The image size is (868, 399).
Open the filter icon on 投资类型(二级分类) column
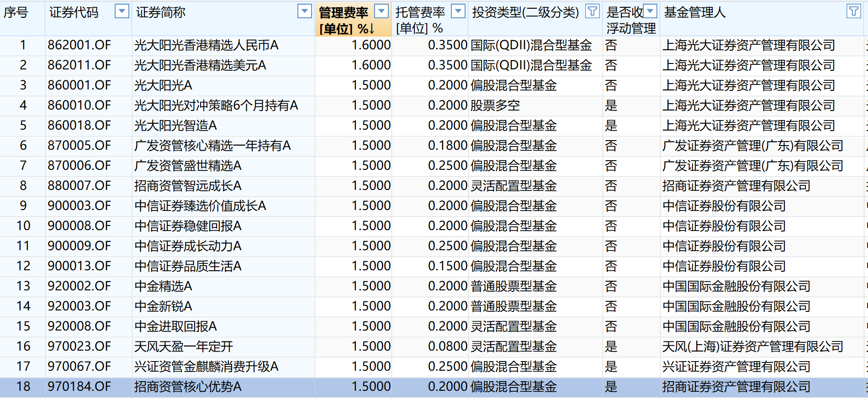[x=592, y=11]
